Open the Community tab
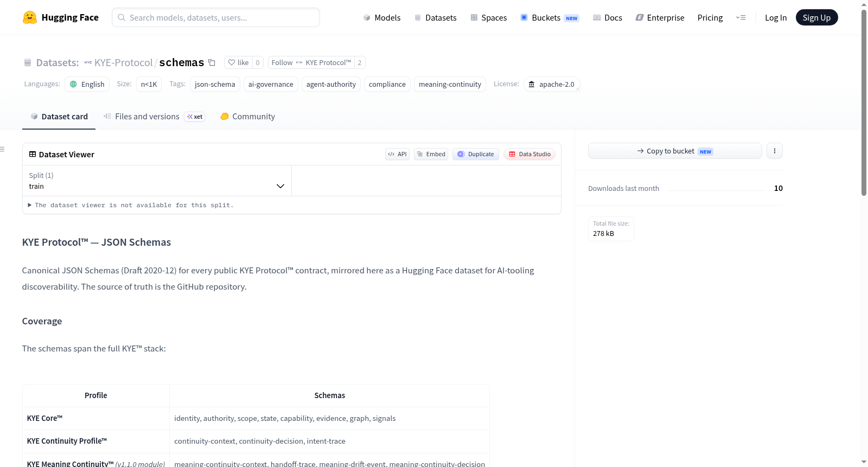 coord(247,116)
